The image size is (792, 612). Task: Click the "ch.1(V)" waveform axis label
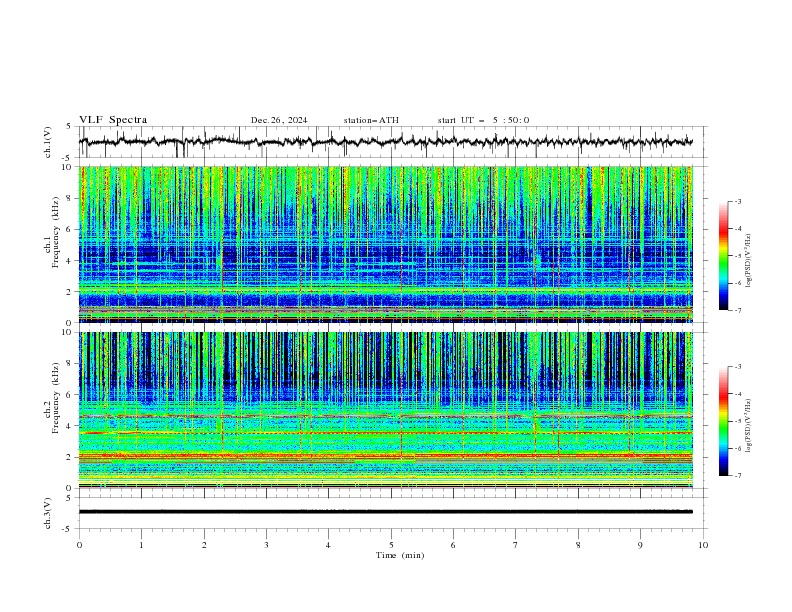coord(48,142)
